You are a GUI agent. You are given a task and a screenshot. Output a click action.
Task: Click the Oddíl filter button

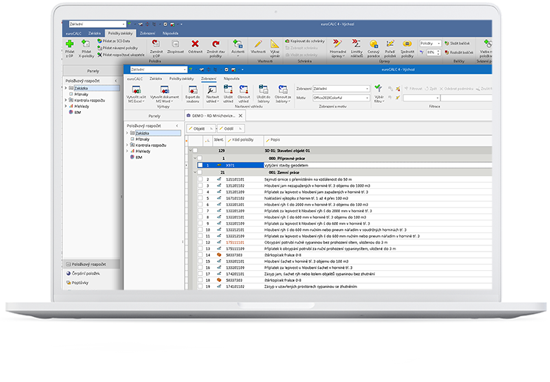coord(231,129)
